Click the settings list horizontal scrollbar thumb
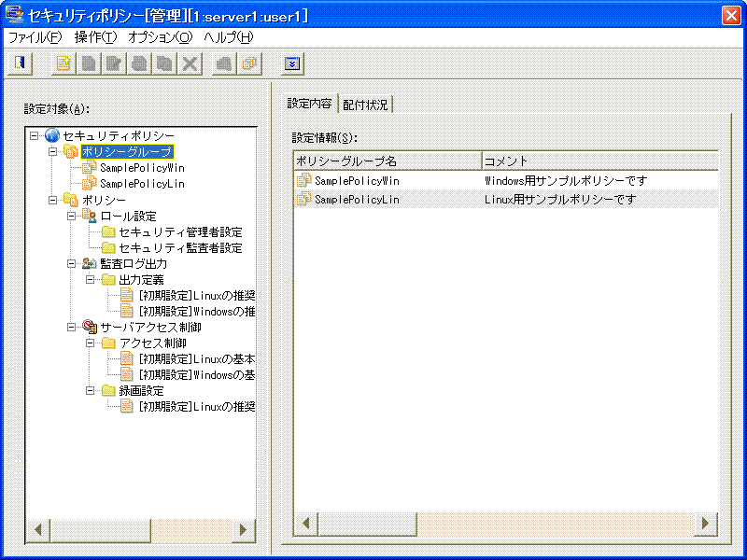 (x=367, y=524)
